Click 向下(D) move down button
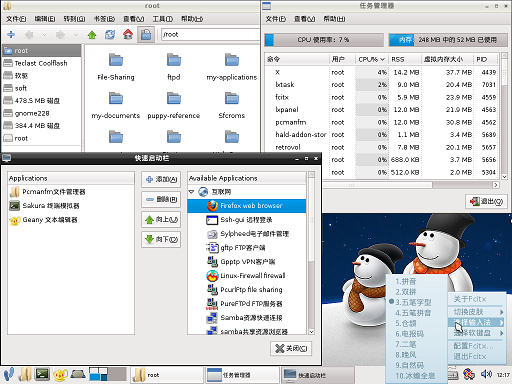Screen dimensions: 512x384 tap(161, 239)
